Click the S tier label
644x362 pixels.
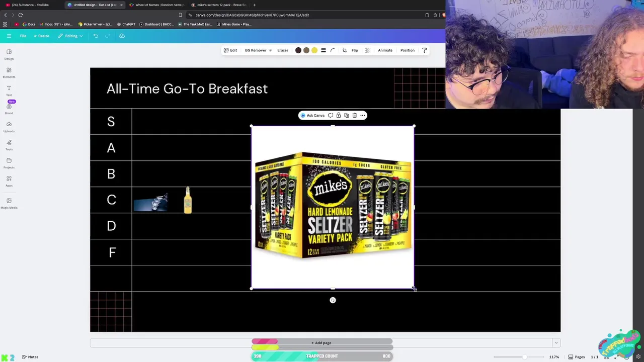[x=111, y=122]
